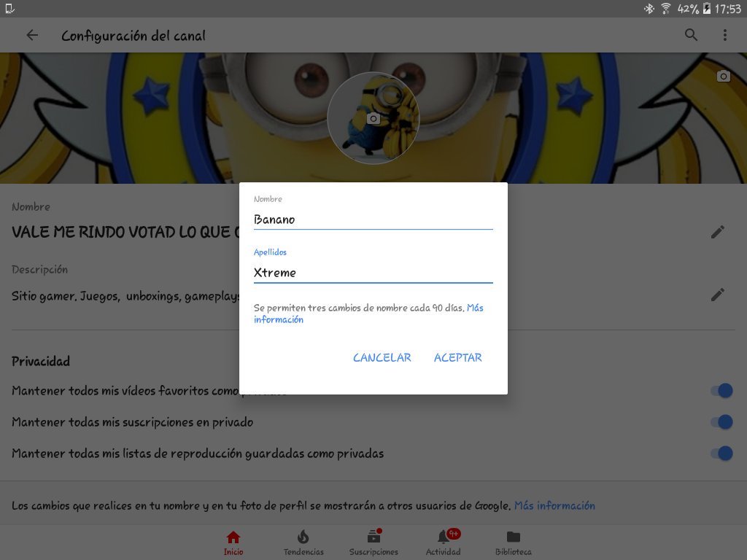Image resolution: width=747 pixels, height=560 pixels.
Task: Click the Configuración del canal title
Action: click(133, 36)
